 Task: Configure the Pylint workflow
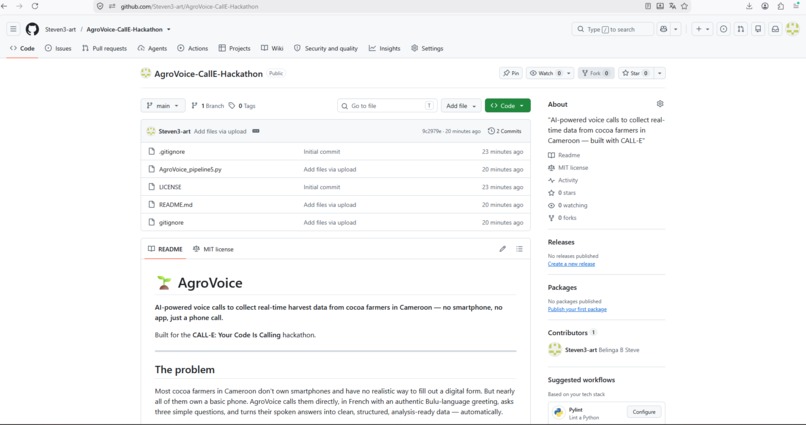tap(644, 412)
